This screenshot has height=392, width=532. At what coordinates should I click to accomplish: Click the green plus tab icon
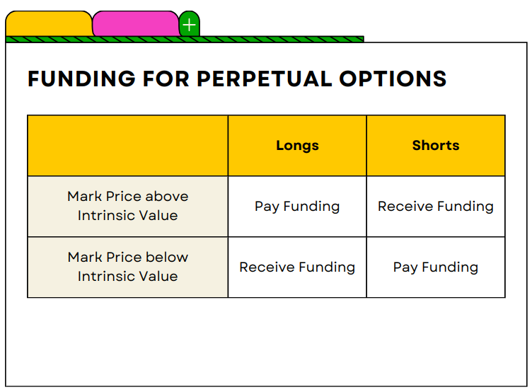point(190,25)
